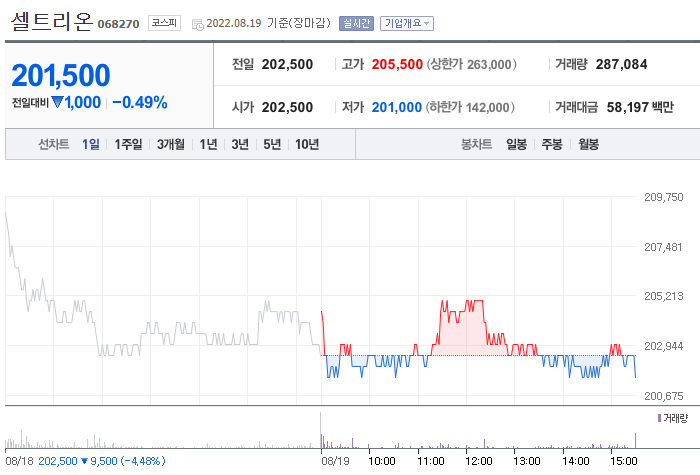Select the 5년 line chart tab
This screenshot has width=700, height=475.
coord(272,144)
